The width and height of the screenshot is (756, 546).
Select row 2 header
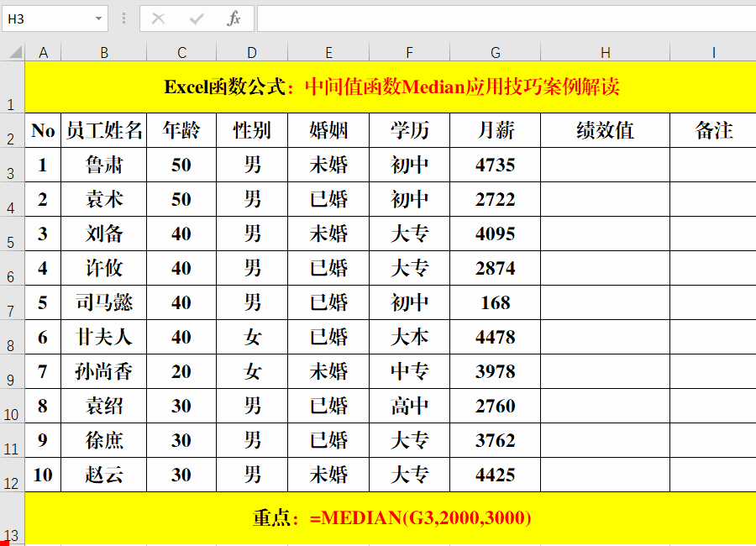12,130
